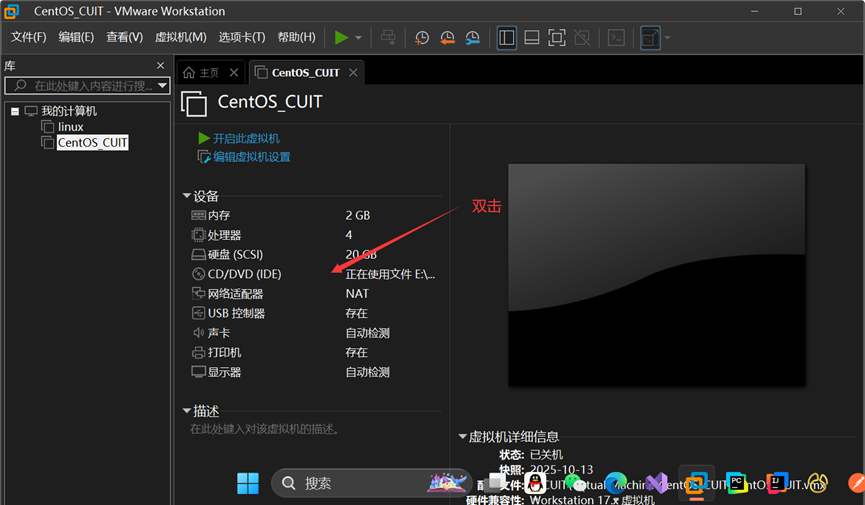Open PyCharm from the taskbar
The image size is (865, 505).
coord(736,483)
